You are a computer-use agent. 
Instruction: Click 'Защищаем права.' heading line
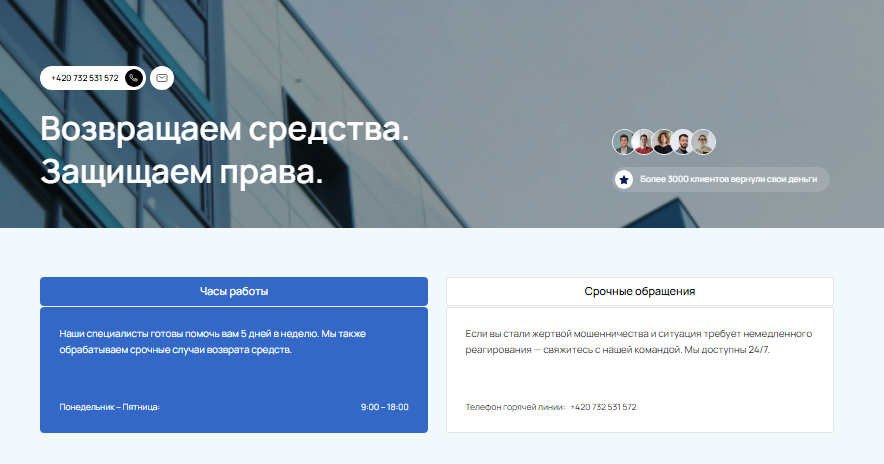[182, 172]
